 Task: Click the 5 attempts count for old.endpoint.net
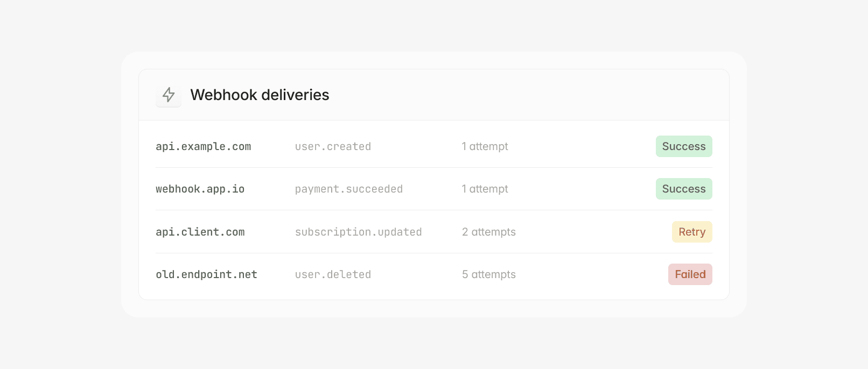(x=488, y=274)
